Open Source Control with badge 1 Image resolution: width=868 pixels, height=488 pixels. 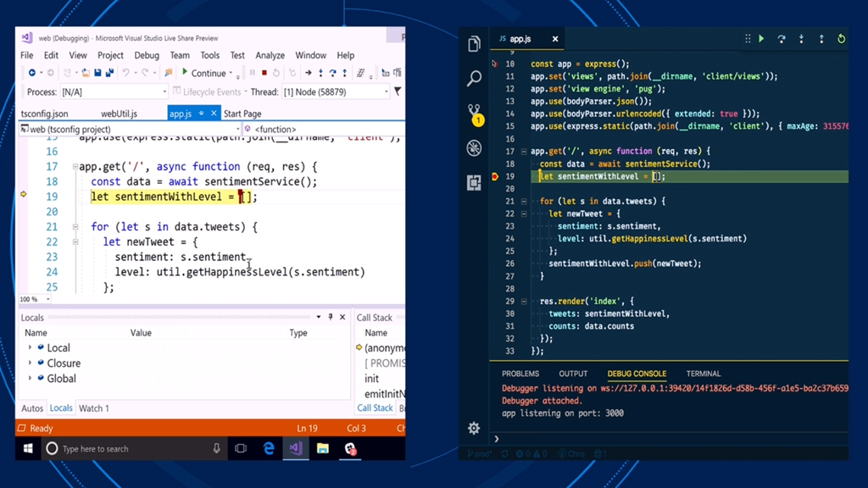click(474, 114)
